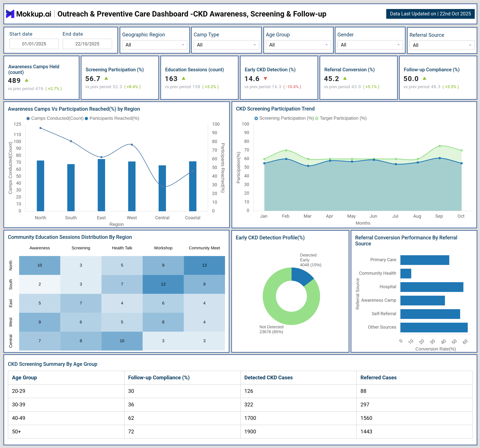The width and height of the screenshot is (480, 448).
Task: Click CKD Screening Participation Trend title
Action: pyautogui.click(x=275, y=109)
